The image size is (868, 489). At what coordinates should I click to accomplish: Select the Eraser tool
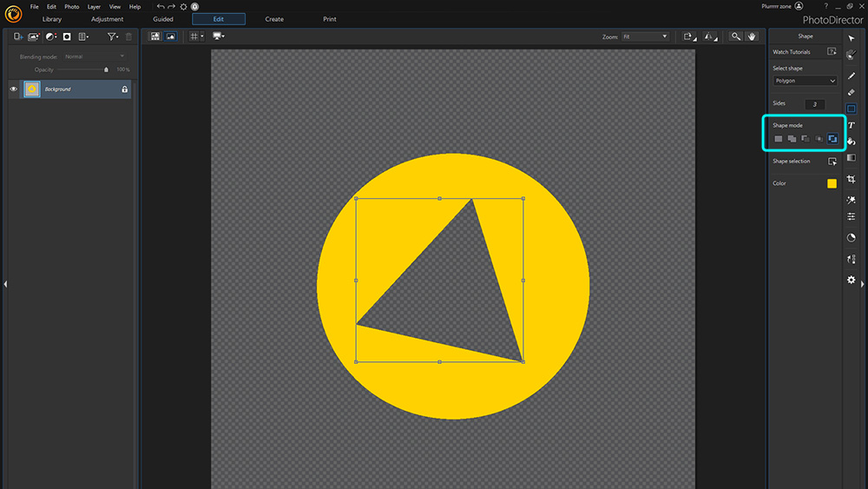pos(852,92)
